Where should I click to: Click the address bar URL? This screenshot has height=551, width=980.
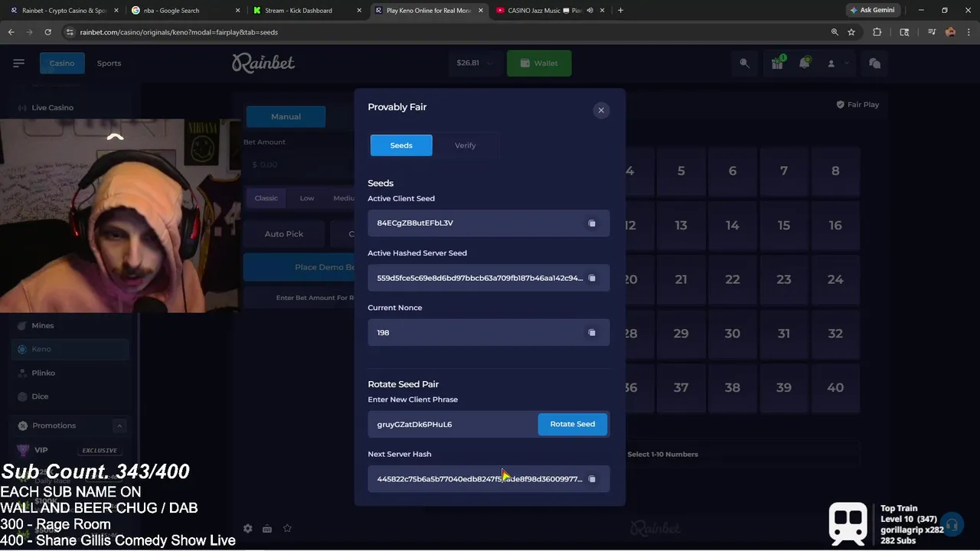pos(179,32)
